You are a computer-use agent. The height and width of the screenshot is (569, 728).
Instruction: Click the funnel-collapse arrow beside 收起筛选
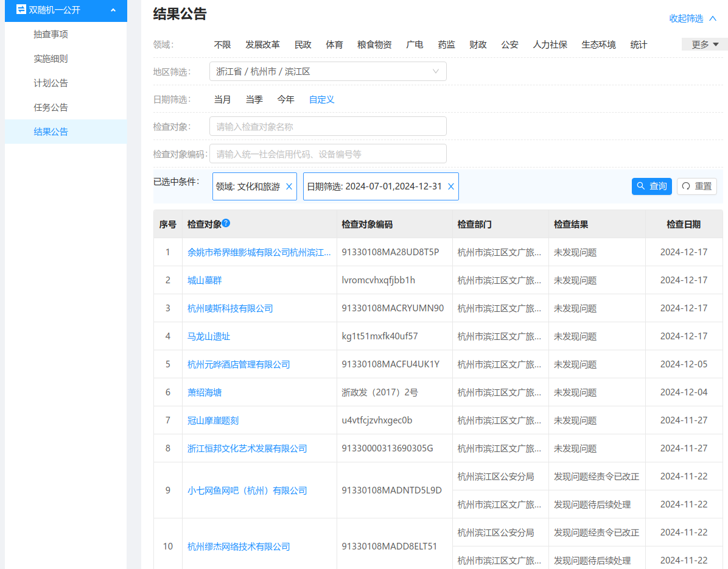pos(713,19)
